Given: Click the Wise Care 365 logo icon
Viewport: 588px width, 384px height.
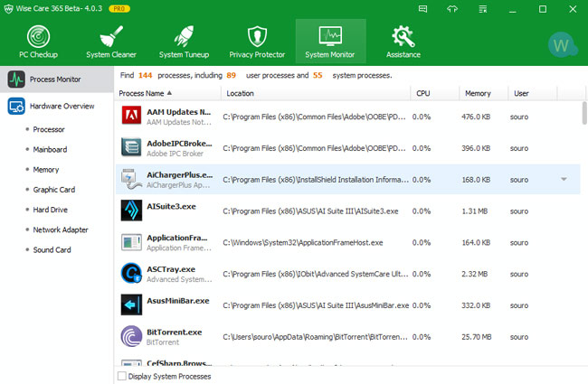Looking at the screenshot, I should pos(8,9).
